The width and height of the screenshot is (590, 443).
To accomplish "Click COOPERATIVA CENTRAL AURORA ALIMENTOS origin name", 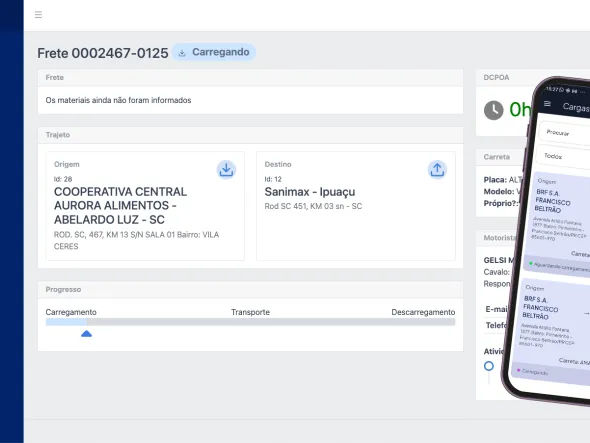I will coord(120,206).
